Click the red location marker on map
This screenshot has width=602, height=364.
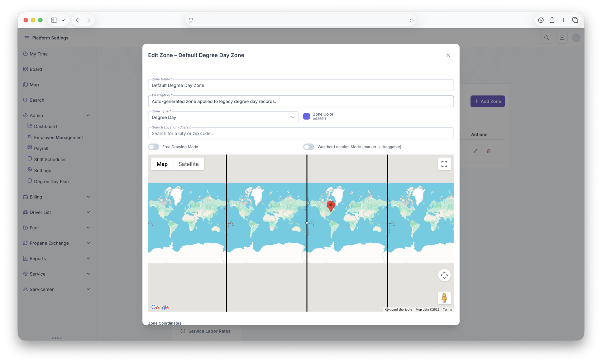point(331,205)
